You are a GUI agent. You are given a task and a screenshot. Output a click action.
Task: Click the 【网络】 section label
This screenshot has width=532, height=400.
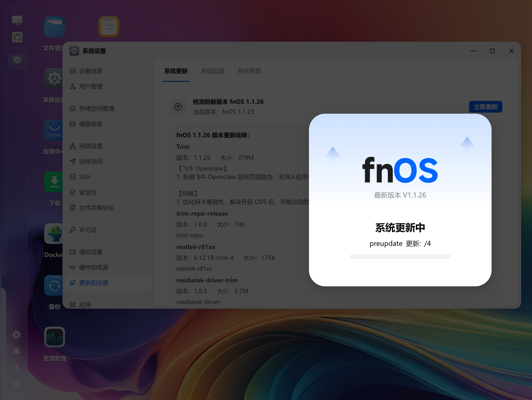point(188,194)
